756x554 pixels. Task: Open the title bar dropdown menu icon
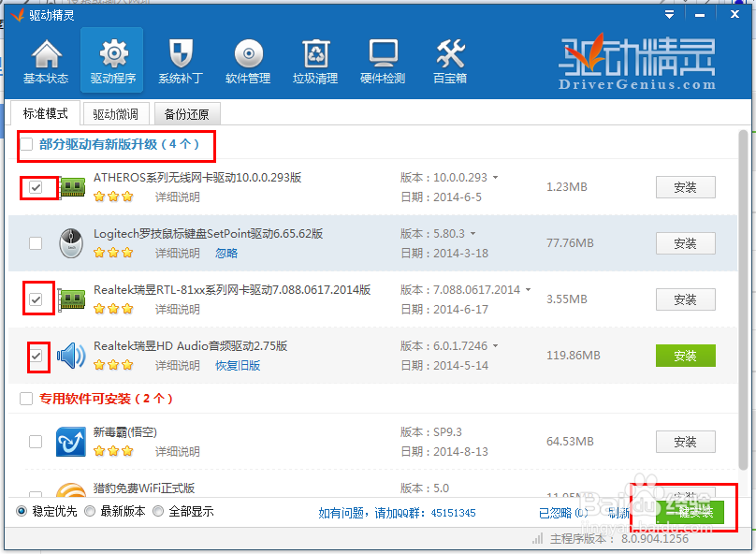click(669, 14)
